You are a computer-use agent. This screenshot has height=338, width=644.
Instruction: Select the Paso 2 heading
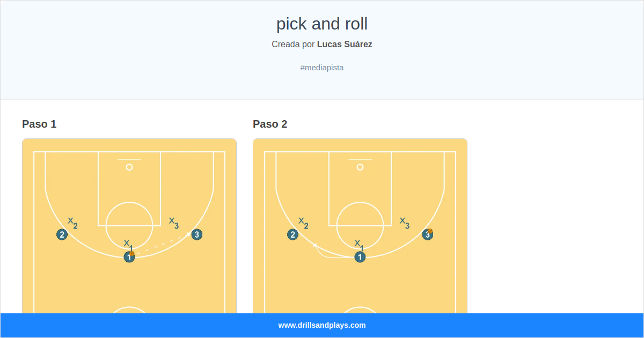(x=270, y=124)
